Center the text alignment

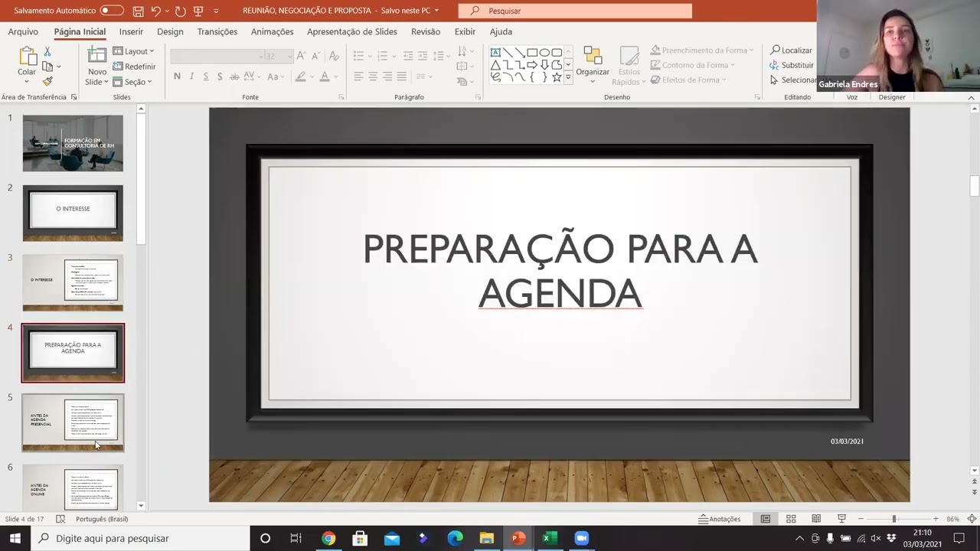coord(373,77)
